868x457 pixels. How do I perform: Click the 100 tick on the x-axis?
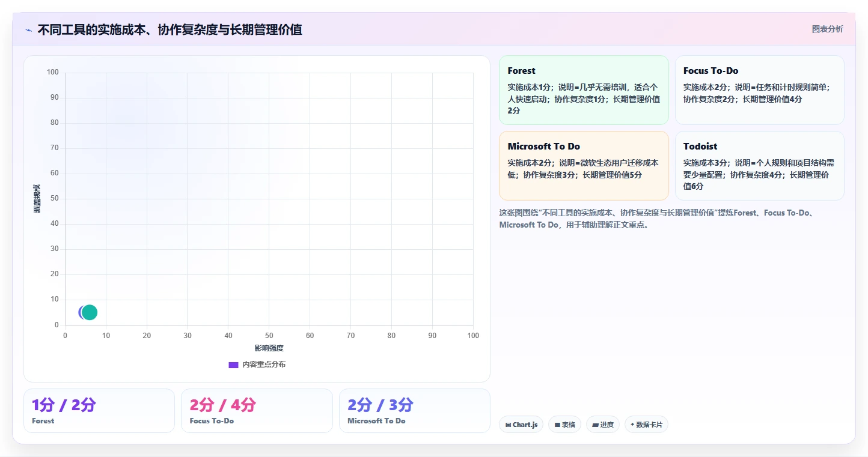(x=473, y=336)
